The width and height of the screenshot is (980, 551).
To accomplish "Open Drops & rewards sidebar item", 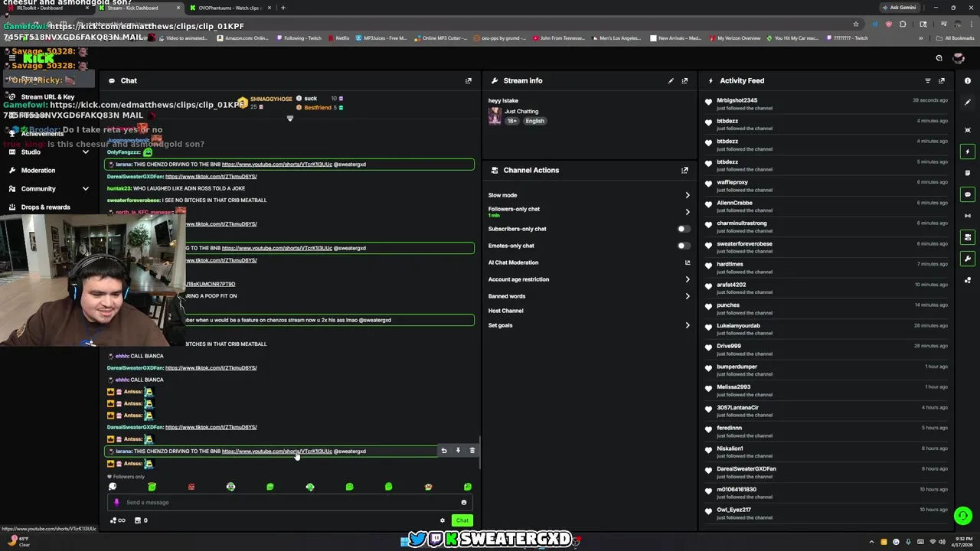I will (49, 207).
